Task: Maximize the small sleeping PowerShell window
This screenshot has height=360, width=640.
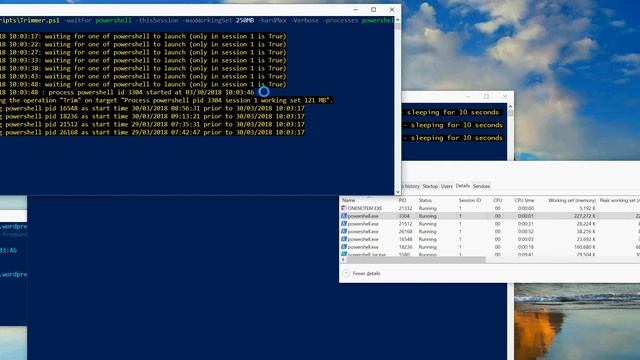Action: (486, 96)
